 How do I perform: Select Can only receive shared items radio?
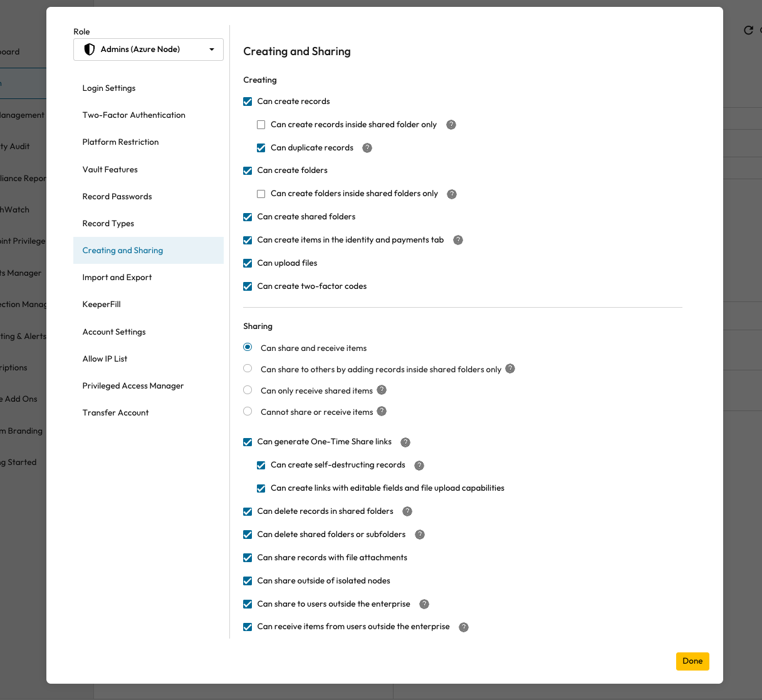click(x=248, y=390)
